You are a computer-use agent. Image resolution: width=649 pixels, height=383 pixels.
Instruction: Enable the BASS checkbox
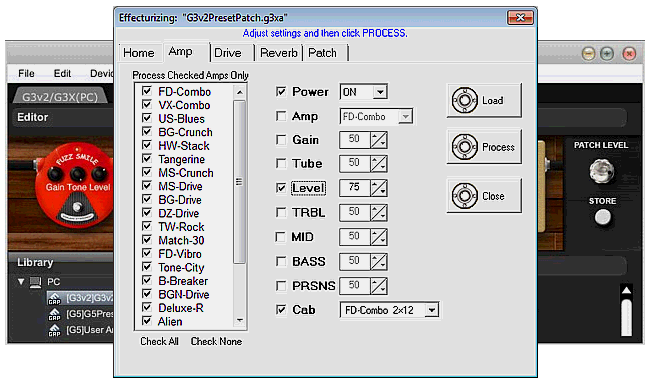[x=281, y=261]
